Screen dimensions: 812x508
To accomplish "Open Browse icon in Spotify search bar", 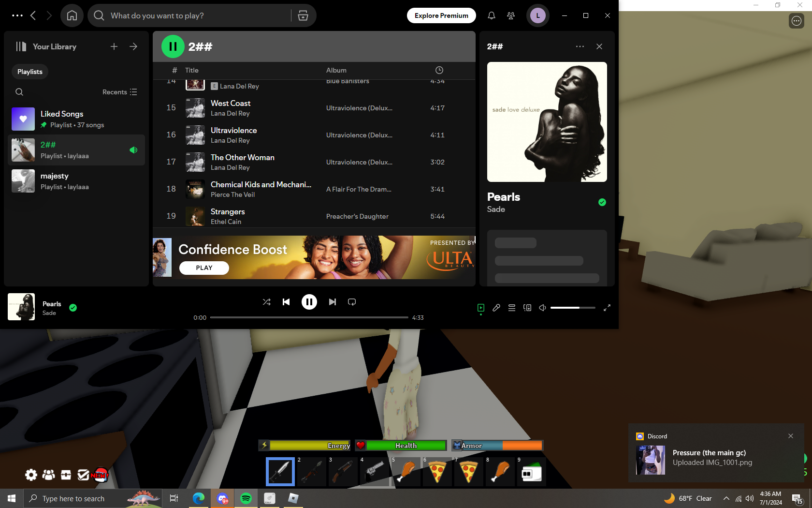I will click(303, 15).
